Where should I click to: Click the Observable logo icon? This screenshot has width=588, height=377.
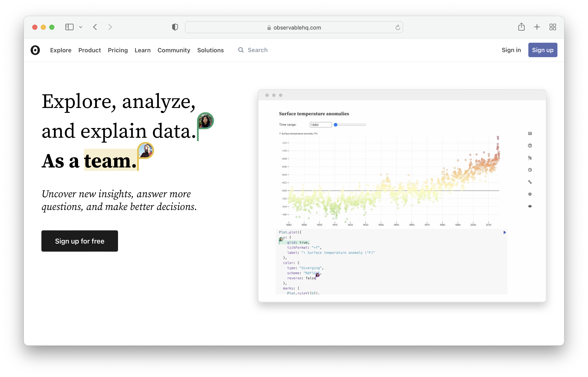point(35,50)
